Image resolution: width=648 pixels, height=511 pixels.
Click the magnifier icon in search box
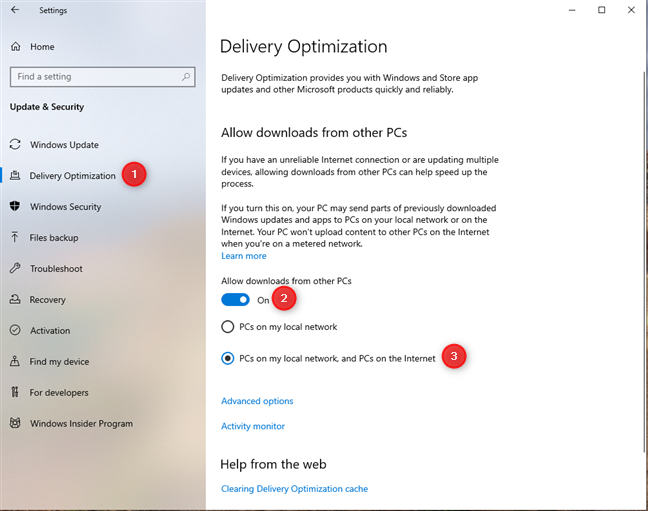pos(186,76)
